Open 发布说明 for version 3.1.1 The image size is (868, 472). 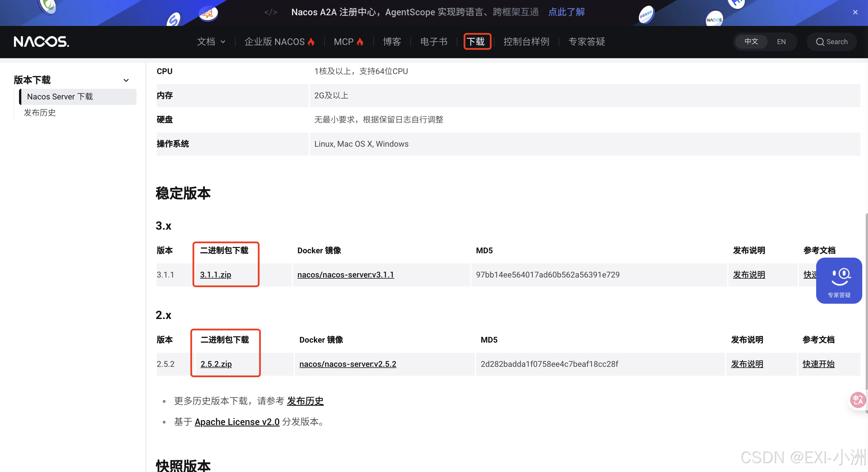coord(749,275)
